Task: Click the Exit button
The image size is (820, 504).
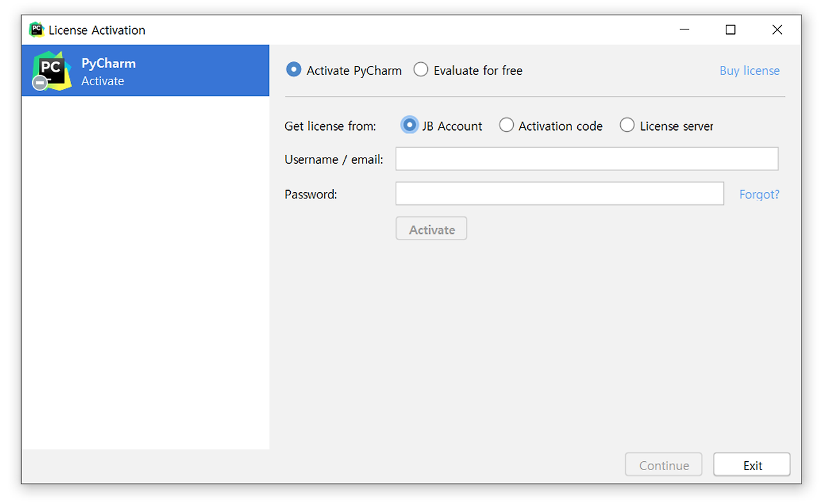Action: (752, 465)
